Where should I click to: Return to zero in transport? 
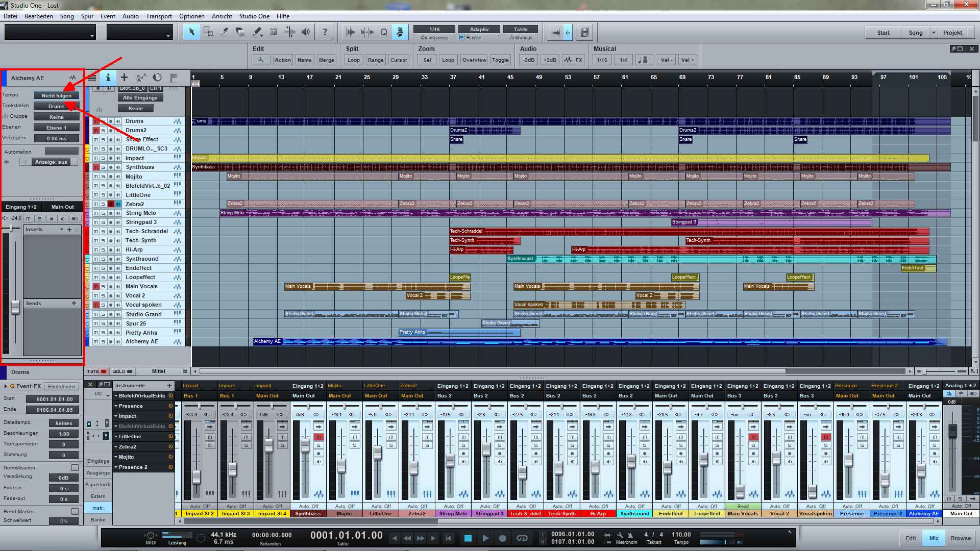pos(448,538)
